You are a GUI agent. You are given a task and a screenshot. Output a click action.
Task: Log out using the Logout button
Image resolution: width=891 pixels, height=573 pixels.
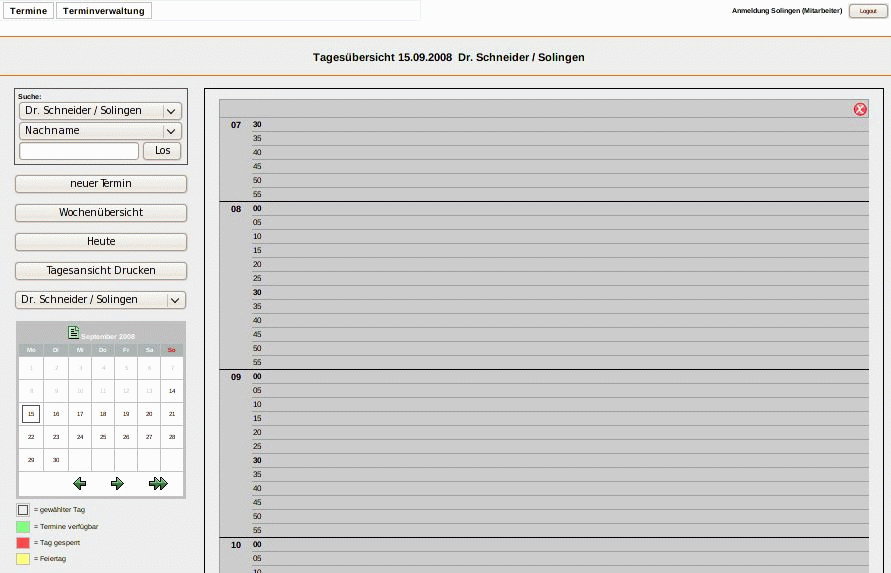coord(867,11)
